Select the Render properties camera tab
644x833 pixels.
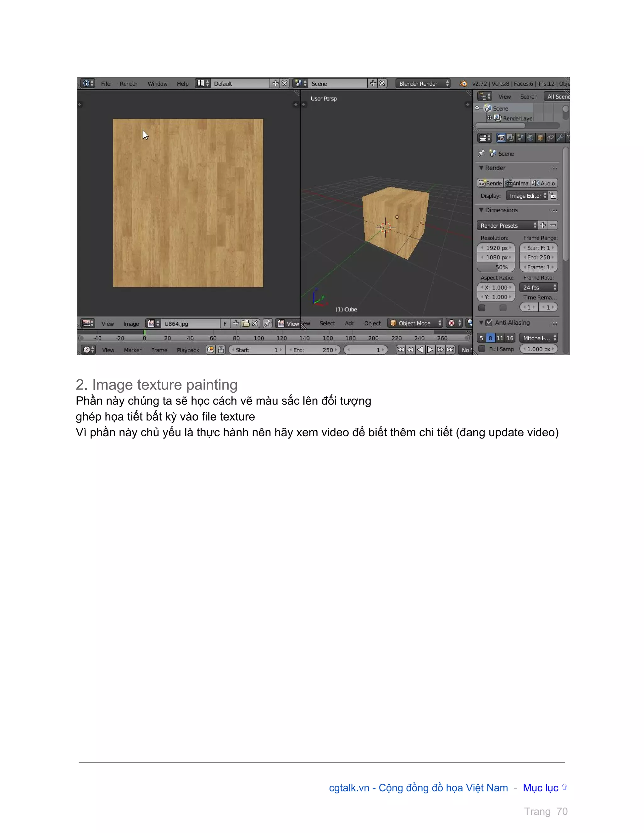(501, 138)
